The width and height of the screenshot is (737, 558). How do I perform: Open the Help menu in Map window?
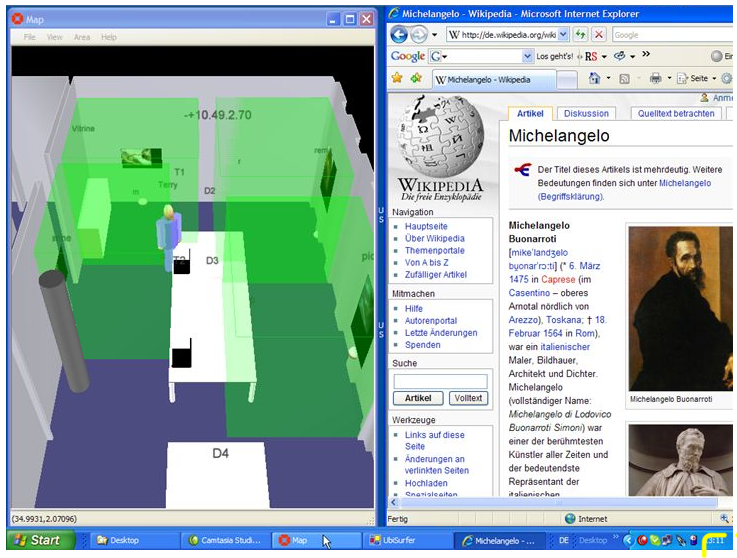click(x=109, y=37)
